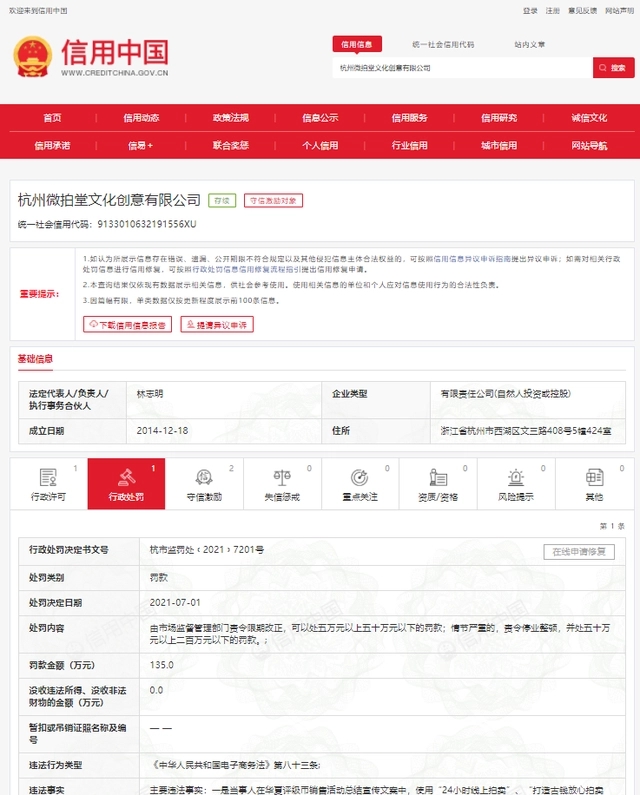Open the 重点关注 target icon tab
The image size is (640, 795).
(360, 484)
